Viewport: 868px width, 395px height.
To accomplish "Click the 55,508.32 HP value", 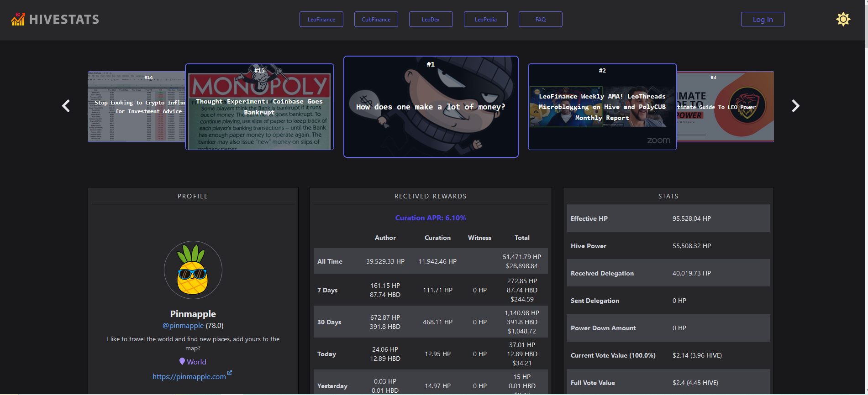I will coord(692,246).
